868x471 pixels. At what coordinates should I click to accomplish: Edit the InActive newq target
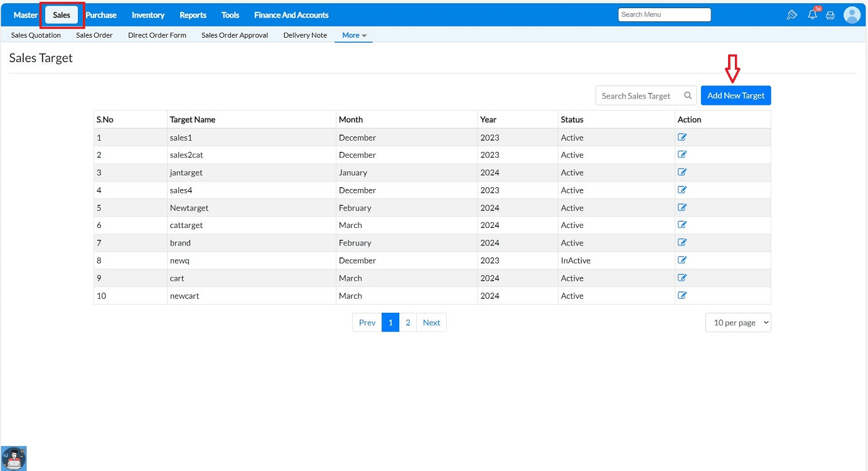tap(682, 260)
